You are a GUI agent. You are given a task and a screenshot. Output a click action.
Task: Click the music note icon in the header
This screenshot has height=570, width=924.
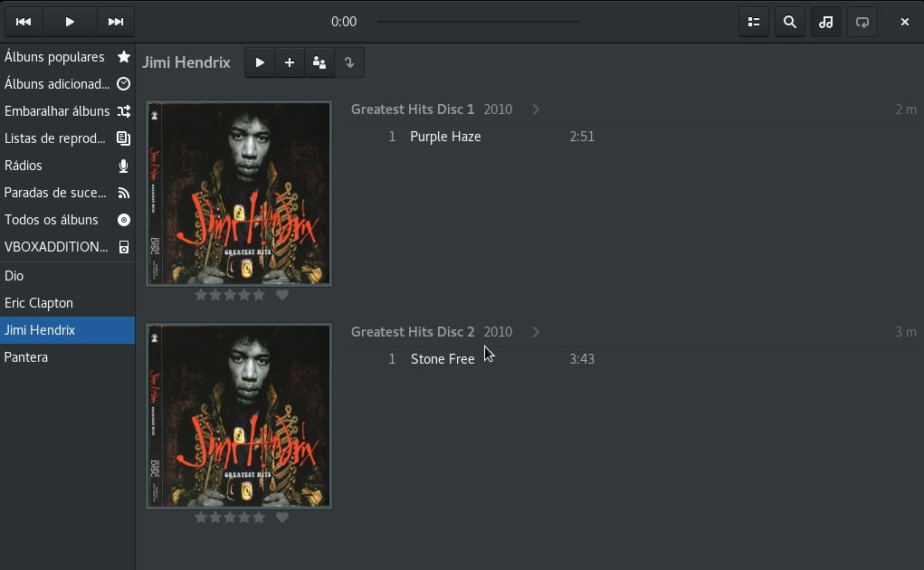(x=825, y=22)
